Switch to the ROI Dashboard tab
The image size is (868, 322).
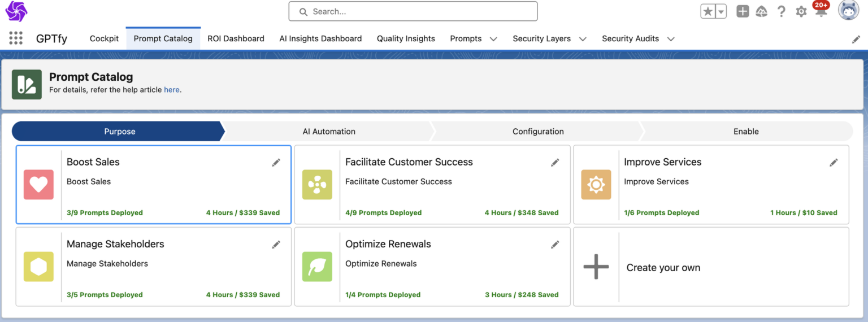tap(236, 38)
